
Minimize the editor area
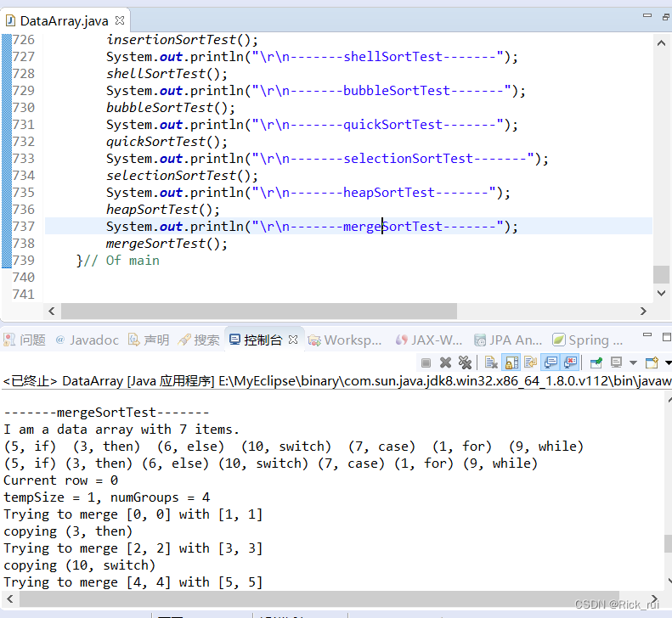[647, 16]
